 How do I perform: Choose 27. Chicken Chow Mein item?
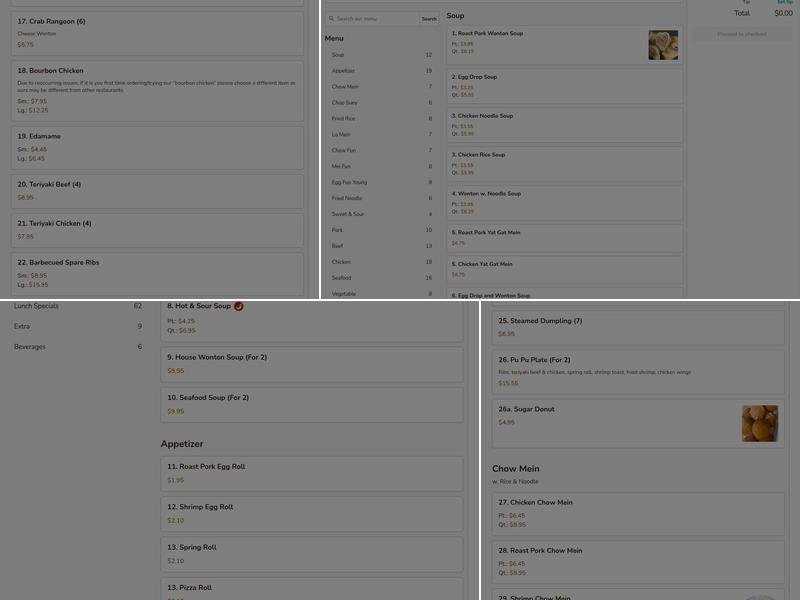pos(638,514)
